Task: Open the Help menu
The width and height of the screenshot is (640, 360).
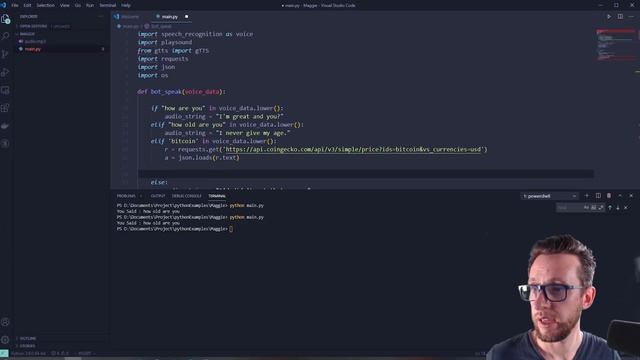Action: pyautogui.click(x=126, y=5)
